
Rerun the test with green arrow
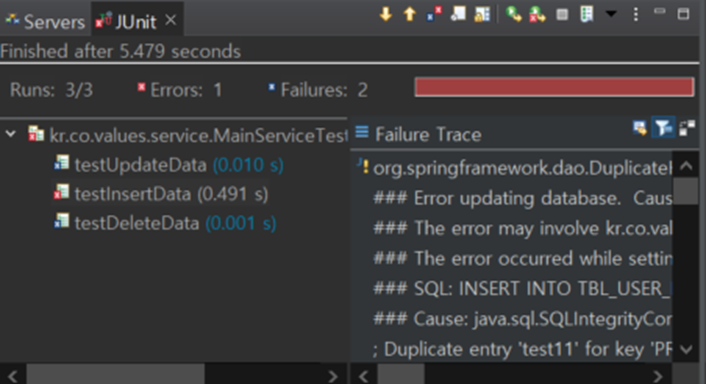pyautogui.click(x=513, y=14)
